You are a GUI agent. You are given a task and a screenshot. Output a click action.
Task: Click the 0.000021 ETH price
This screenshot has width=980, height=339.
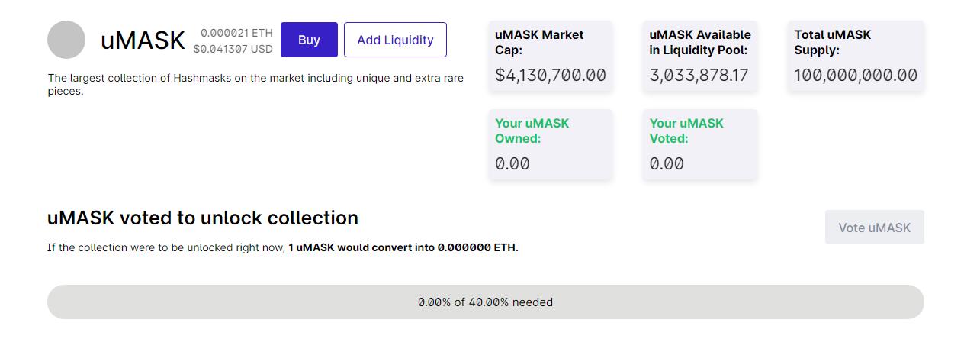[x=236, y=33]
